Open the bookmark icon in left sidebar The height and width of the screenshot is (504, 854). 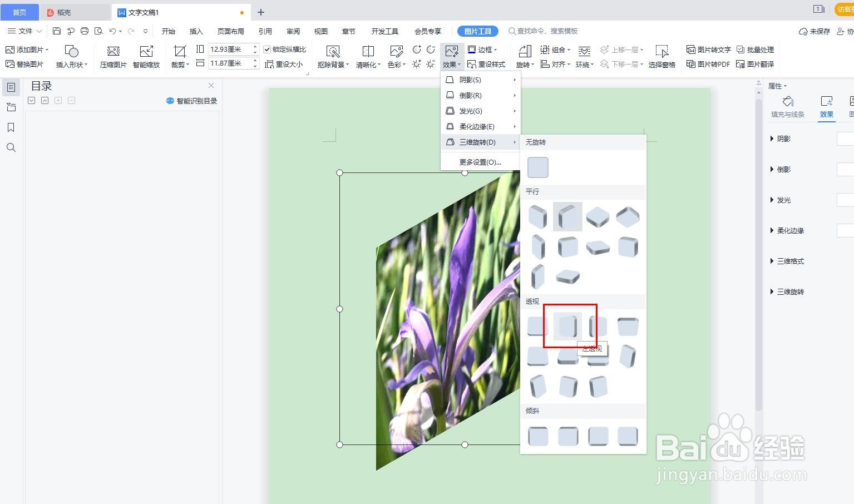(x=11, y=127)
